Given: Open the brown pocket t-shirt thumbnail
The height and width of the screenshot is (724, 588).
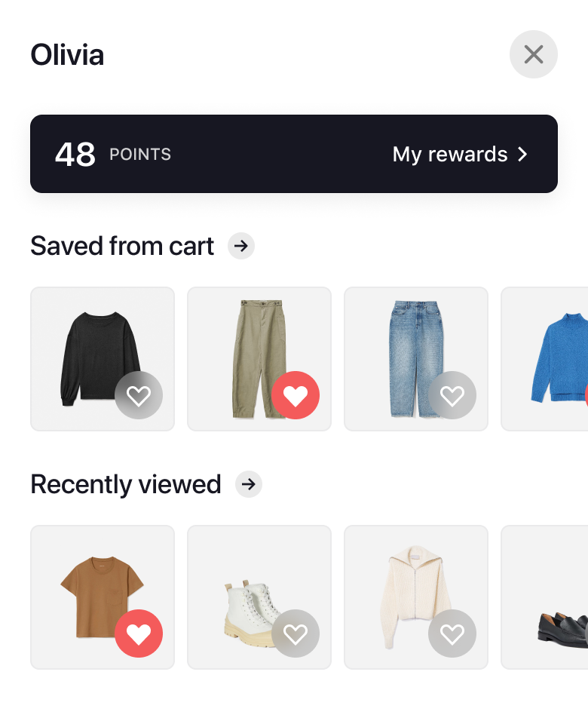Looking at the screenshot, I should (x=103, y=597).
